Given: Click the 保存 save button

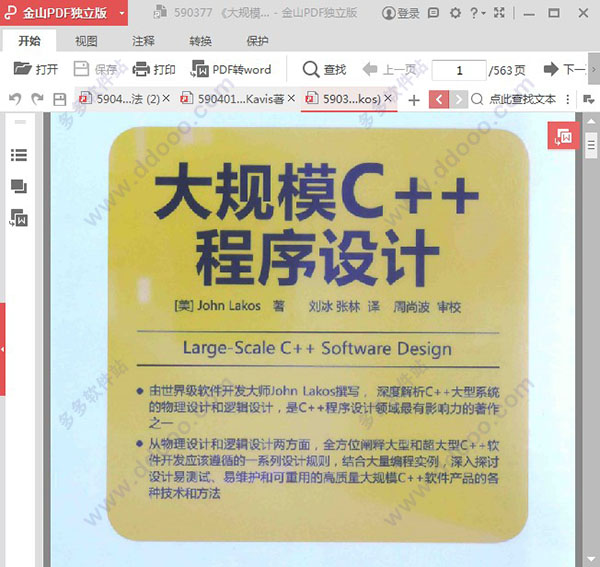Looking at the screenshot, I should click(x=96, y=69).
